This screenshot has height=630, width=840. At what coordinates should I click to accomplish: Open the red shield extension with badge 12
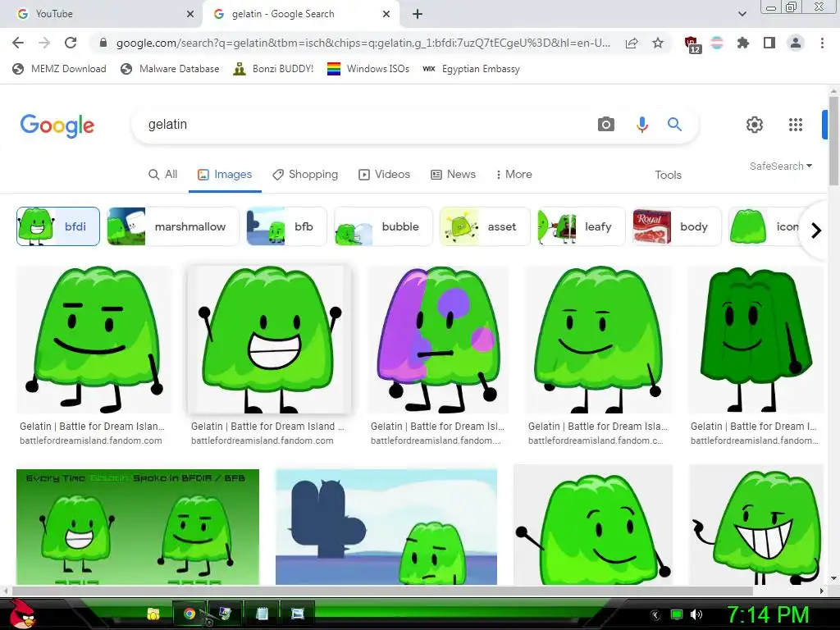click(692, 44)
